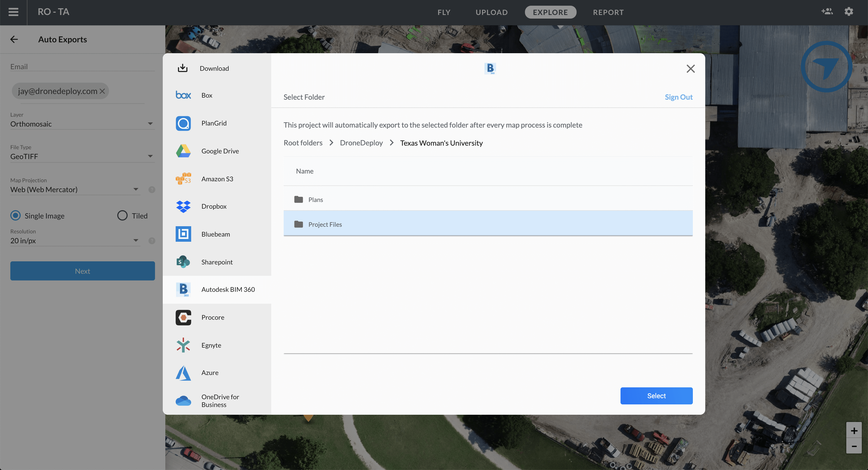Click the map compass location button
The image size is (868, 470).
(x=826, y=67)
